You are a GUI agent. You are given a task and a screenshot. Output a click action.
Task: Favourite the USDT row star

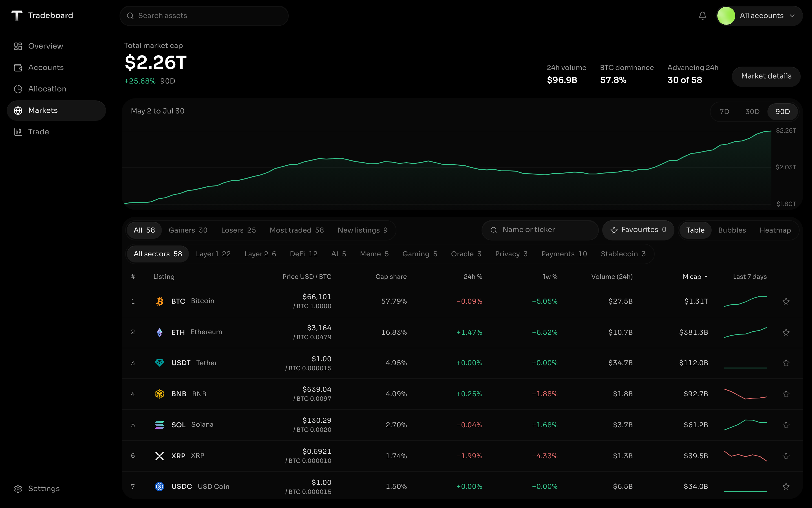(786, 363)
